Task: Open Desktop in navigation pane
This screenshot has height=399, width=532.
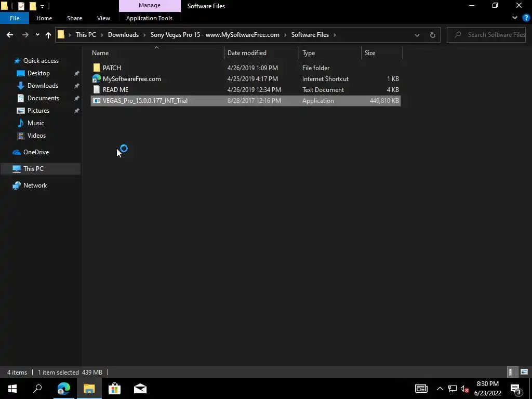Action: click(x=38, y=73)
